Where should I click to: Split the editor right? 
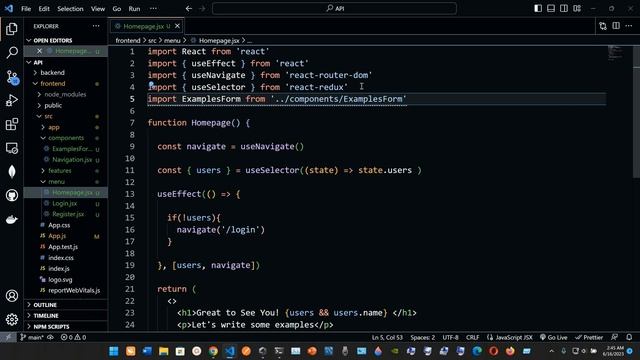tap(616, 26)
